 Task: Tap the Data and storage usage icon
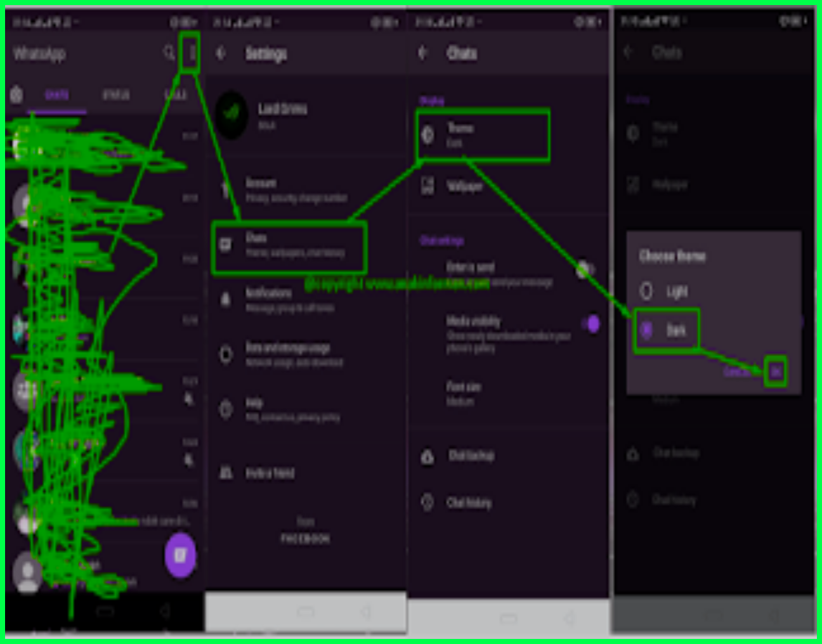pos(225,354)
